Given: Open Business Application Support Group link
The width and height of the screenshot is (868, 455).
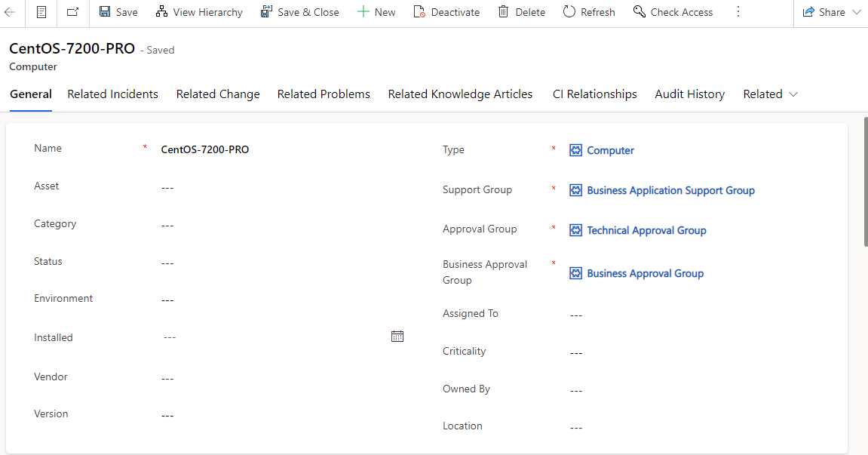Looking at the screenshot, I should coord(670,190).
